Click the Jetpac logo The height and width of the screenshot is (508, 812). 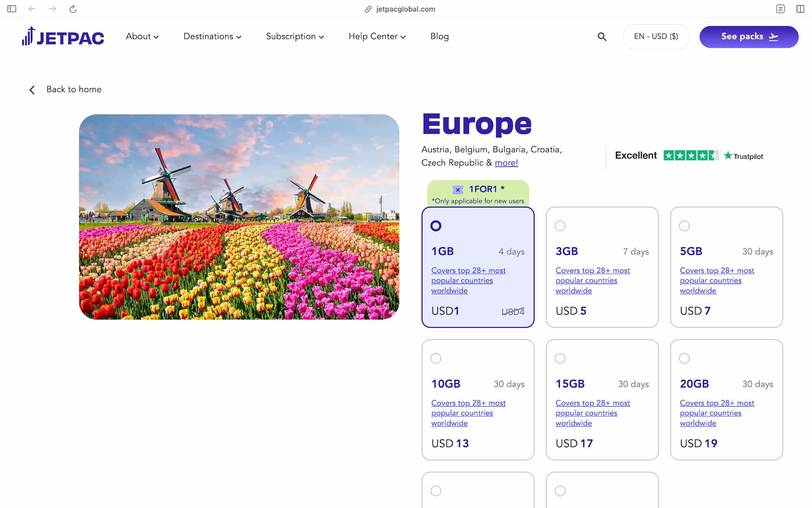63,36
